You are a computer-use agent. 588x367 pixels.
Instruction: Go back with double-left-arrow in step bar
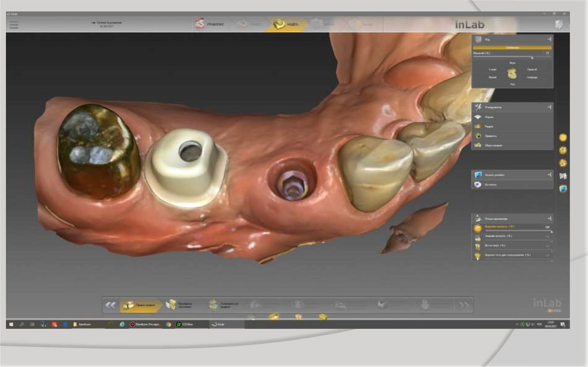110,305
